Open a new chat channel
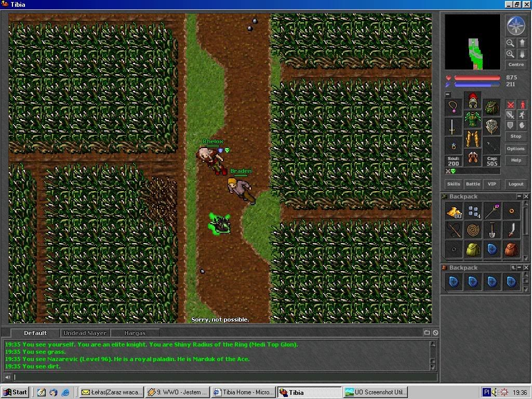 click(427, 333)
